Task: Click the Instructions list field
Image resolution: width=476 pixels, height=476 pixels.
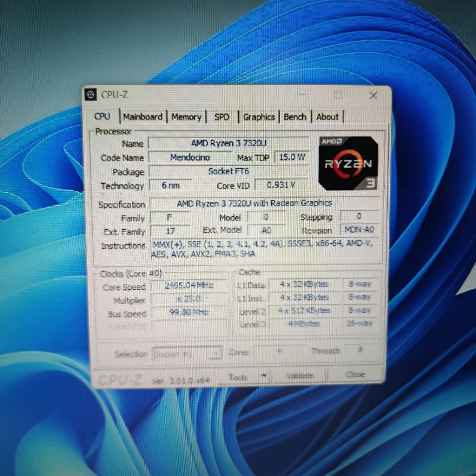Action: pos(265,249)
